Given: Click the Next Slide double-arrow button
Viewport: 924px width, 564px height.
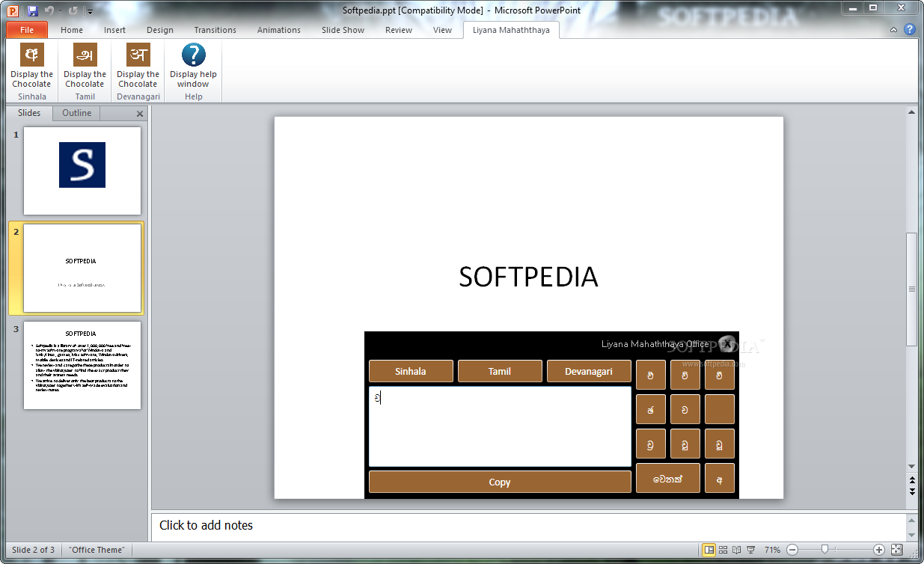Looking at the screenshot, I should (x=912, y=491).
